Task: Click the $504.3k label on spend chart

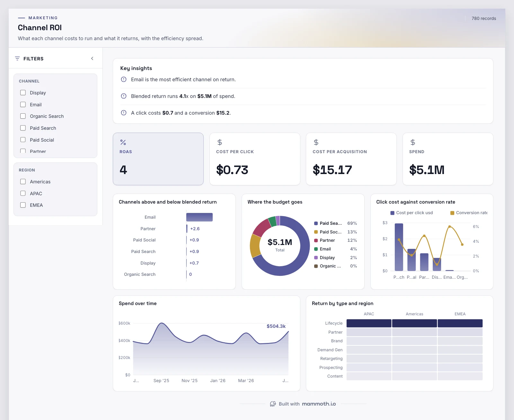Action: (276, 326)
